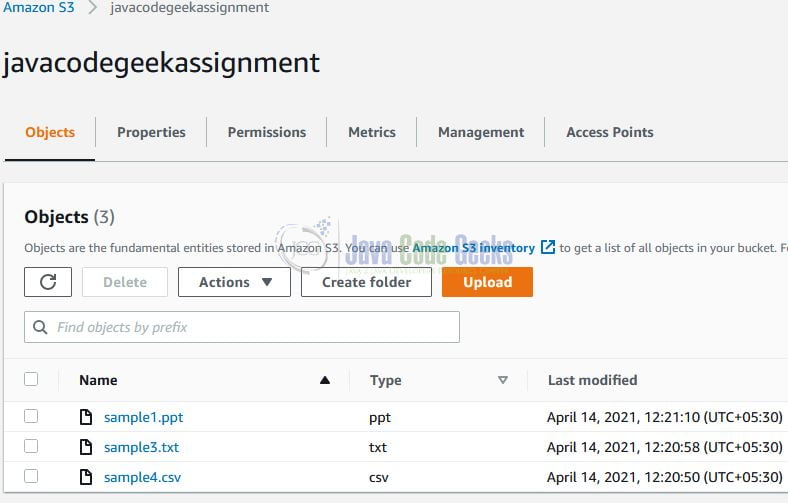Sort by Type using the triangle icon
The width and height of the screenshot is (788, 503).
coord(503,380)
